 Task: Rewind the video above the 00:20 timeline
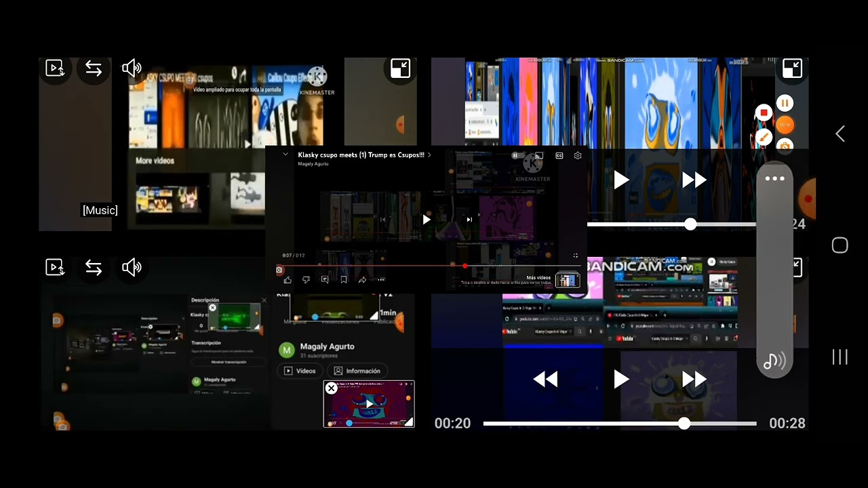545,380
